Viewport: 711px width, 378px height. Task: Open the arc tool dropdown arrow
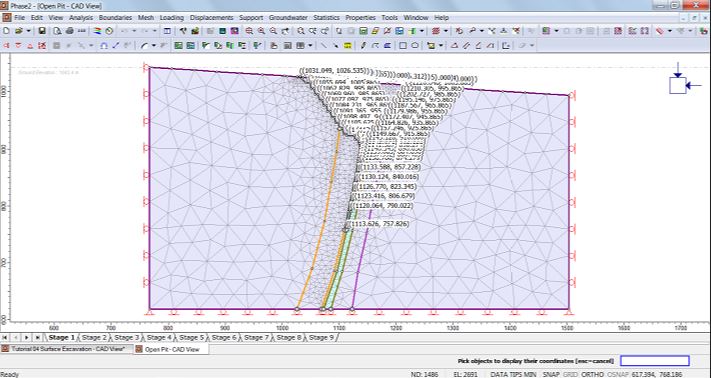(154, 45)
